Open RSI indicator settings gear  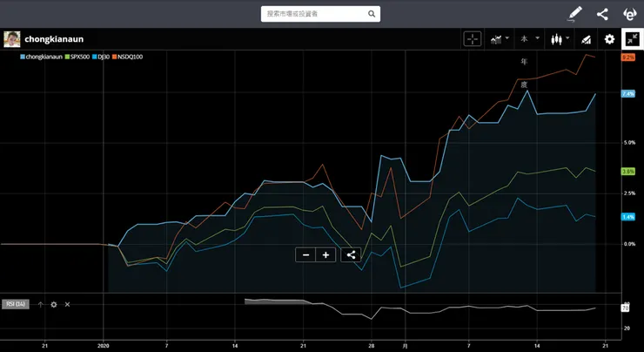tap(54, 304)
